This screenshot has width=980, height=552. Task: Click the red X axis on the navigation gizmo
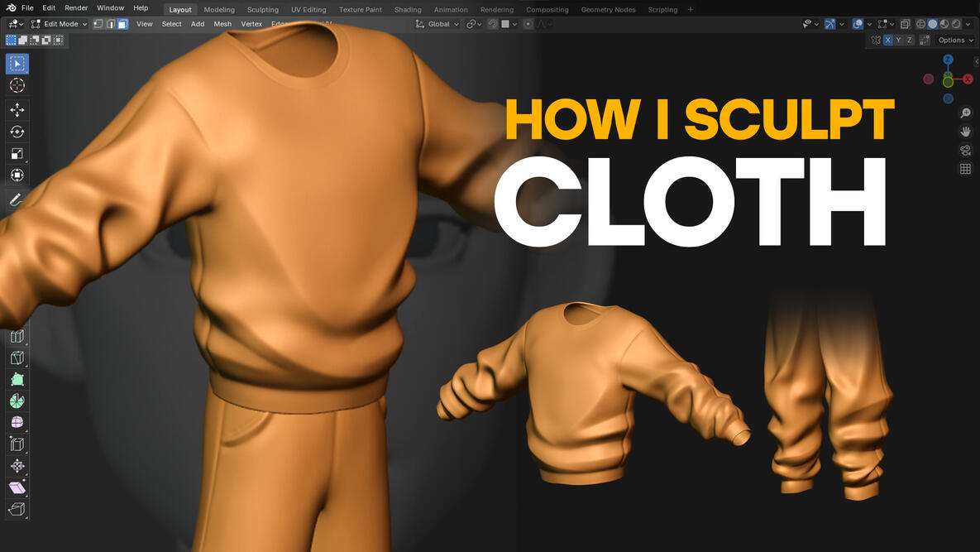pos(968,79)
